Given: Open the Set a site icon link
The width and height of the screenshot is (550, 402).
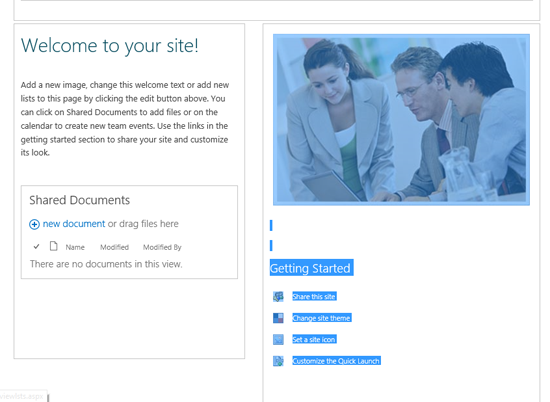Looking at the screenshot, I should point(314,340).
